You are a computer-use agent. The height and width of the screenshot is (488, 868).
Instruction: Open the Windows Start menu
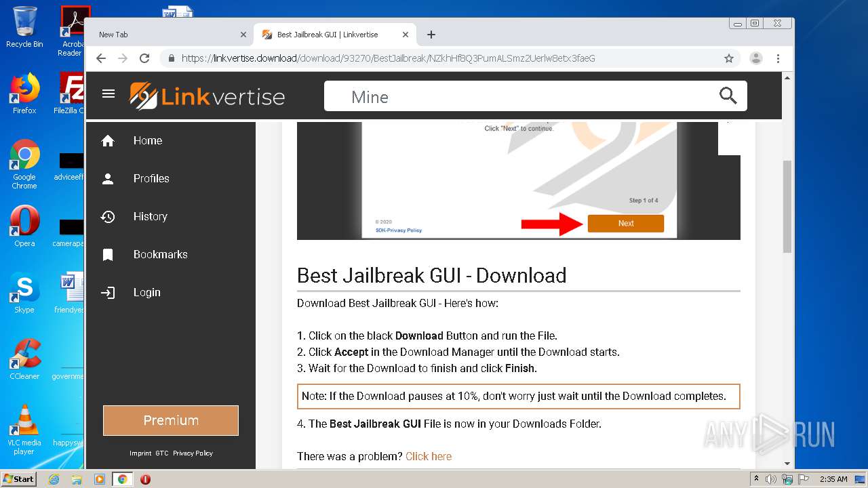(x=19, y=479)
